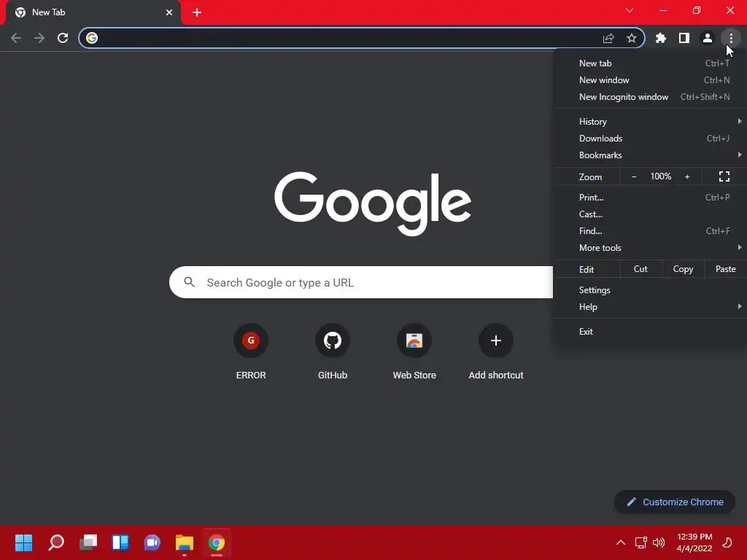Screen dimensions: 747x560
Task: Select Find... in the menu
Action: [x=650, y=231]
